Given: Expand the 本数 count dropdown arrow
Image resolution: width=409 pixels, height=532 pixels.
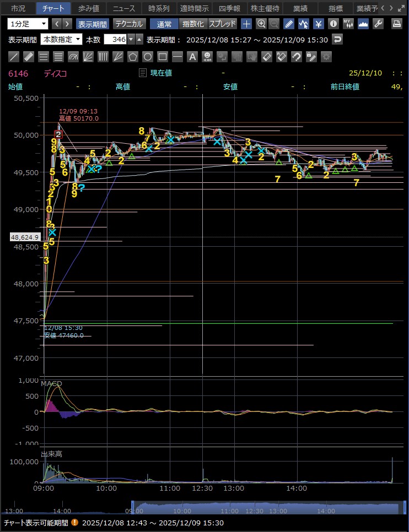Looking at the screenshot, I should coord(131,39).
